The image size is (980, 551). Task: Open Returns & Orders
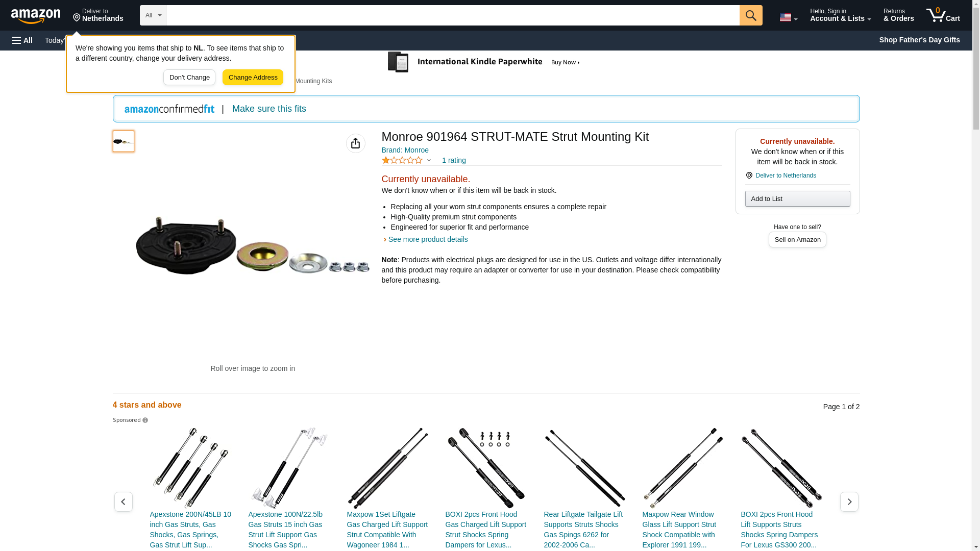(898, 15)
